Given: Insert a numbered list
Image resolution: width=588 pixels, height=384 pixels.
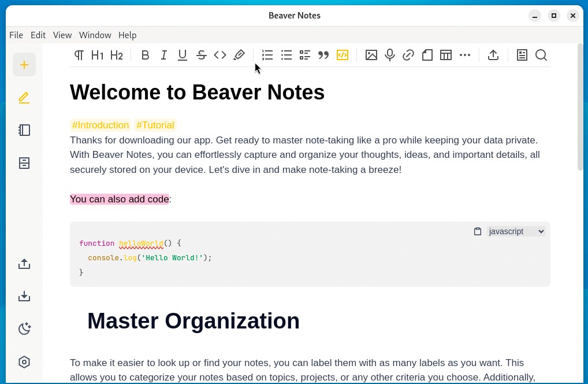Looking at the screenshot, I should click(x=267, y=55).
